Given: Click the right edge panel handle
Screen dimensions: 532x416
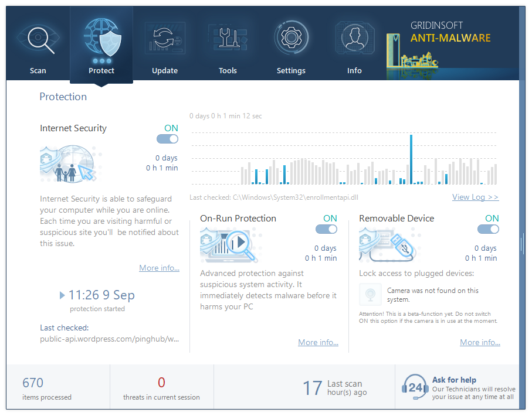Looking at the screenshot, I should pos(521,243).
